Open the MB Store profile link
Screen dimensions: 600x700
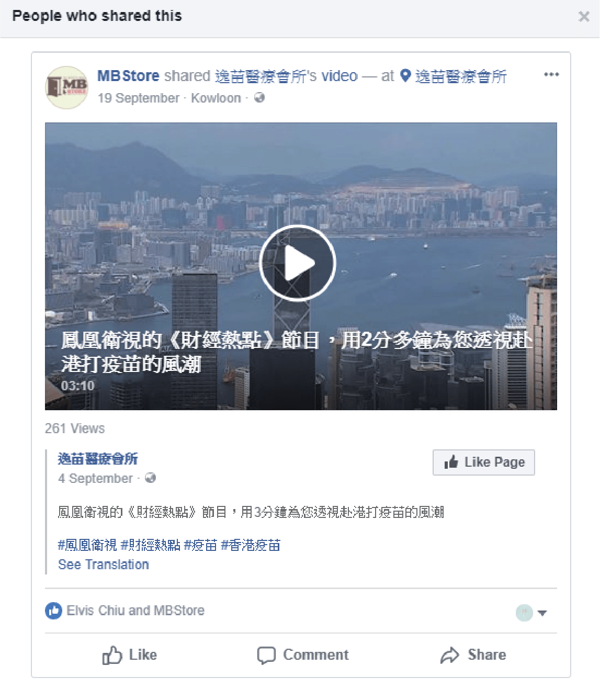point(128,76)
